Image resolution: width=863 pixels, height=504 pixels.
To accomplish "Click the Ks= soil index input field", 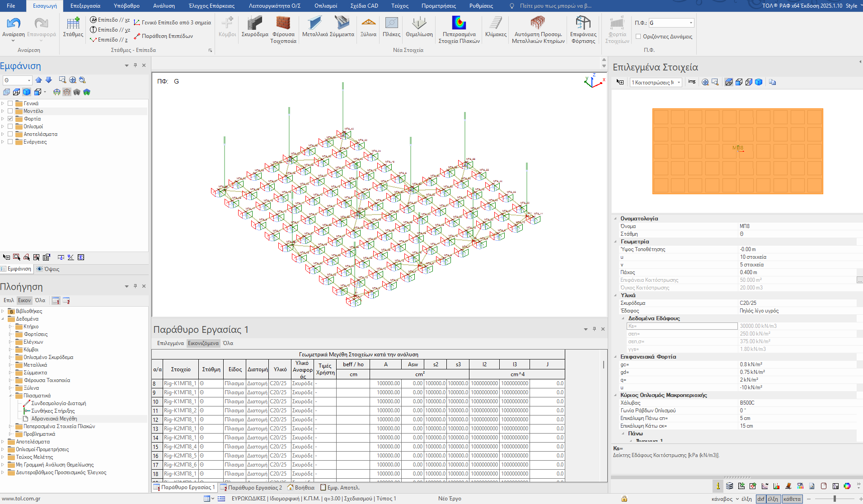I will (x=682, y=326).
